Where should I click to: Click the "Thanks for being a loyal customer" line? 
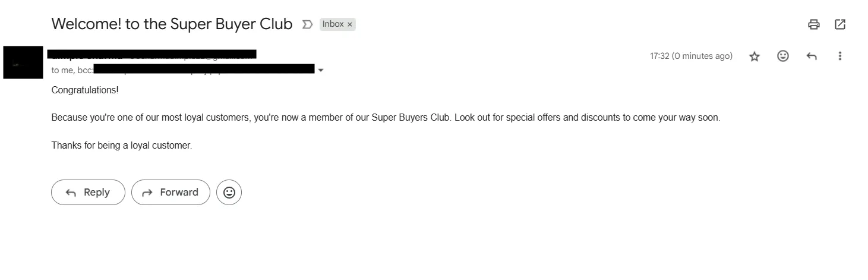(x=122, y=145)
